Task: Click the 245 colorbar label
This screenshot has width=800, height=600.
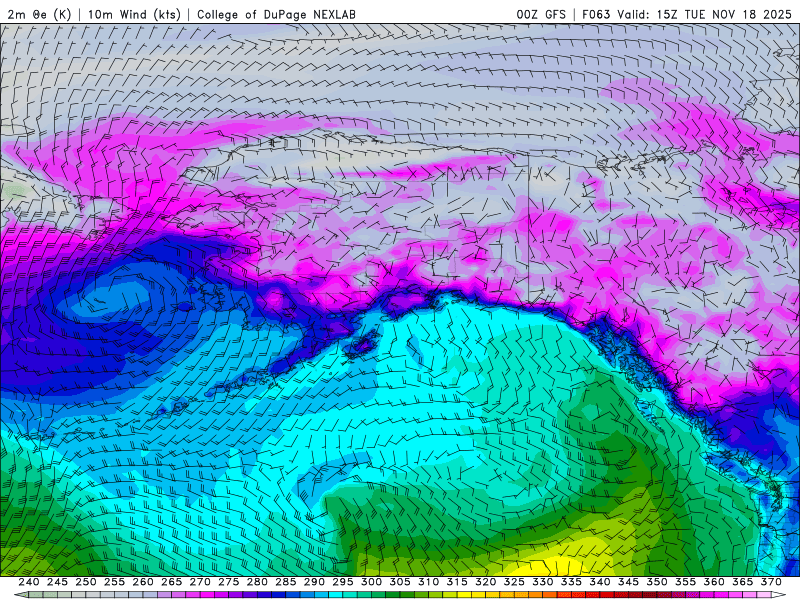Action: (x=57, y=582)
